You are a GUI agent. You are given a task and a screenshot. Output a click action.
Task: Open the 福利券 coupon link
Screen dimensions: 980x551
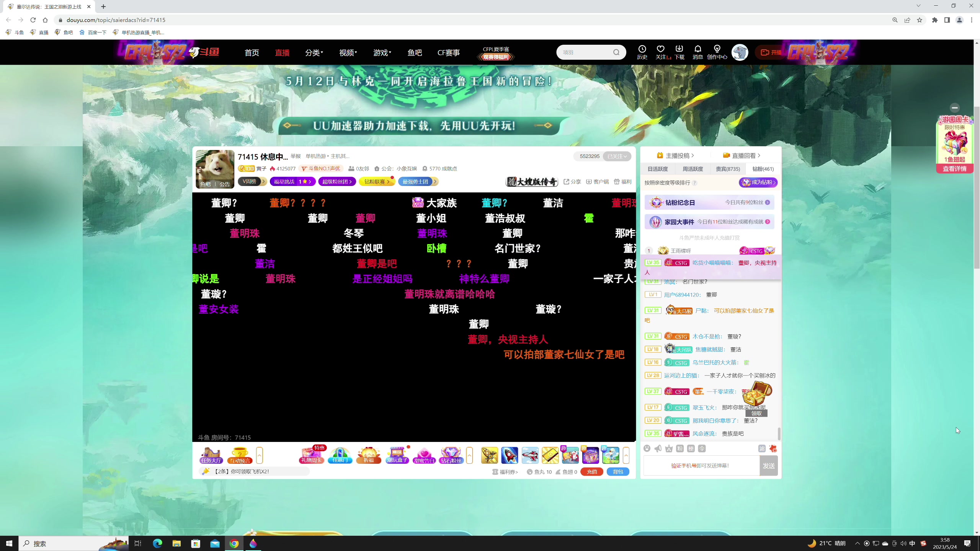505,472
